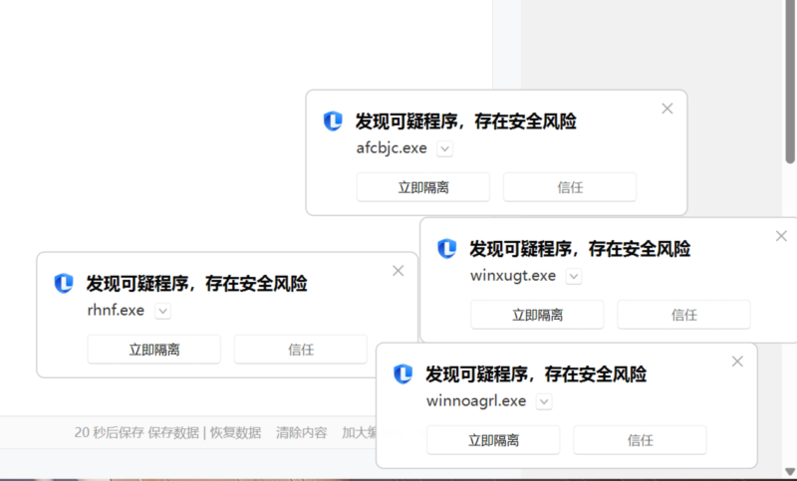Click 信任 for winnoagrl.exe
This screenshot has width=797, height=481.
[640, 440]
